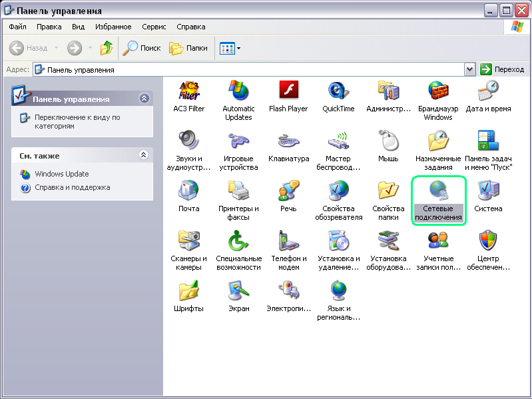Image resolution: width=532 pixels, height=399 pixels.
Task: Collapse the Панель управления side panel
Action: coord(144,99)
